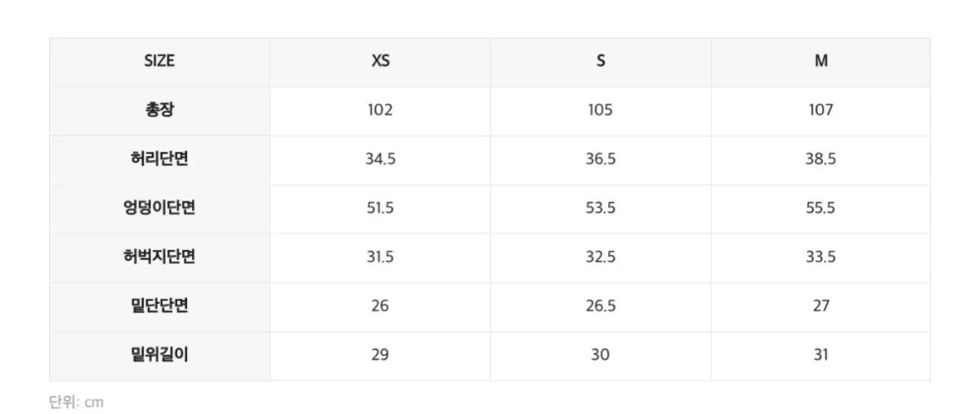Click the M 총장 value 107

pos(821,110)
